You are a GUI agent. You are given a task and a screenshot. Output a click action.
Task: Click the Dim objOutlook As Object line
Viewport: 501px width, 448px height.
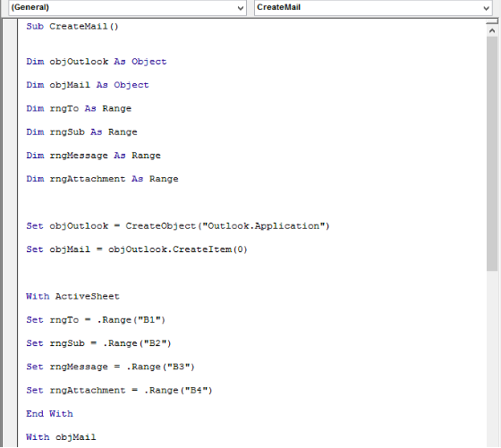pyautogui.click(x=97, y=62)
